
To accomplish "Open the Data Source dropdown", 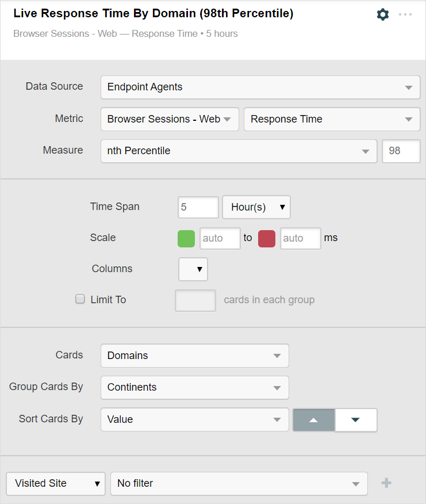I will coord(260,87).
